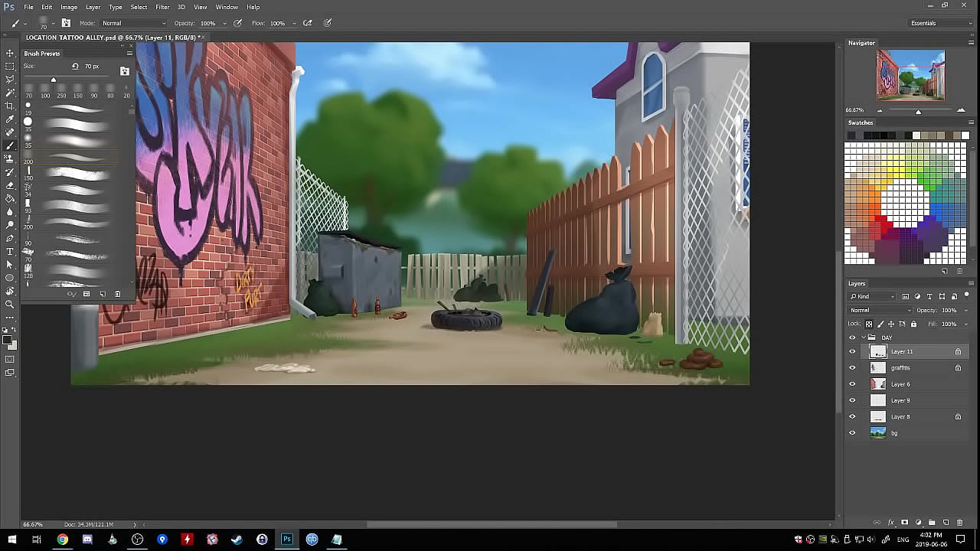Enable airbrush-style build-up effects icon

click(x=308, y=23)
